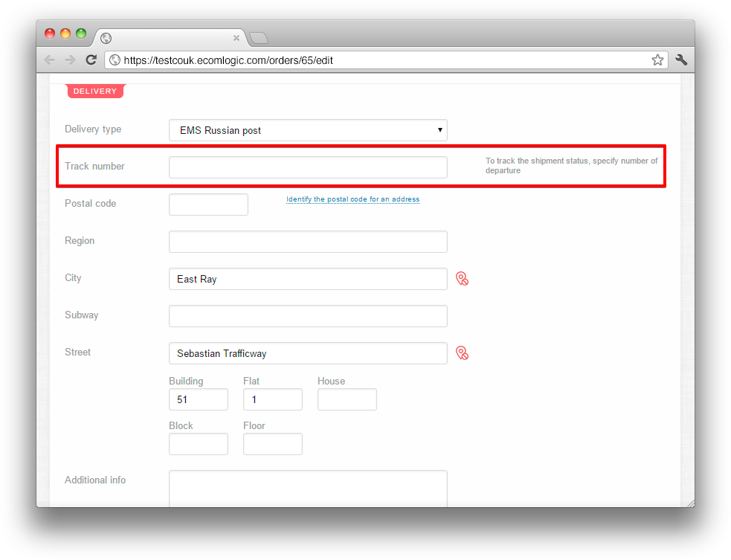Reload the page with the refresh icon
Image resolution: width=731 pixels, height=560 pixels.
[91, 59]
